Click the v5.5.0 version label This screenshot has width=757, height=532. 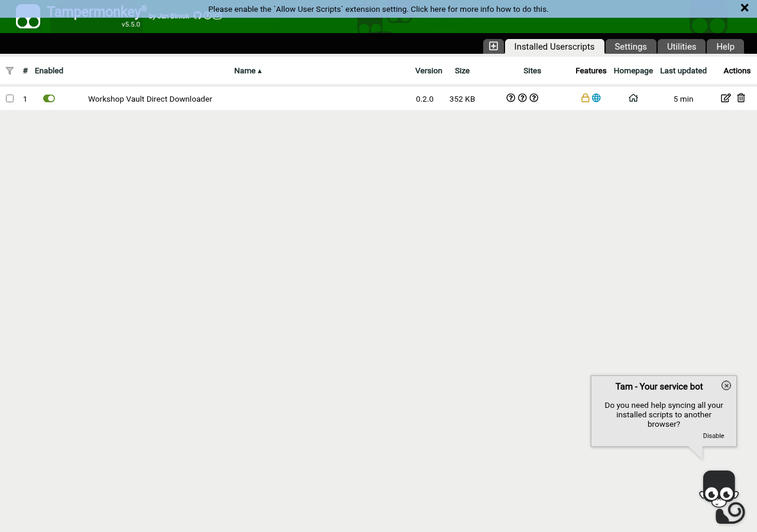pos(131,25)
